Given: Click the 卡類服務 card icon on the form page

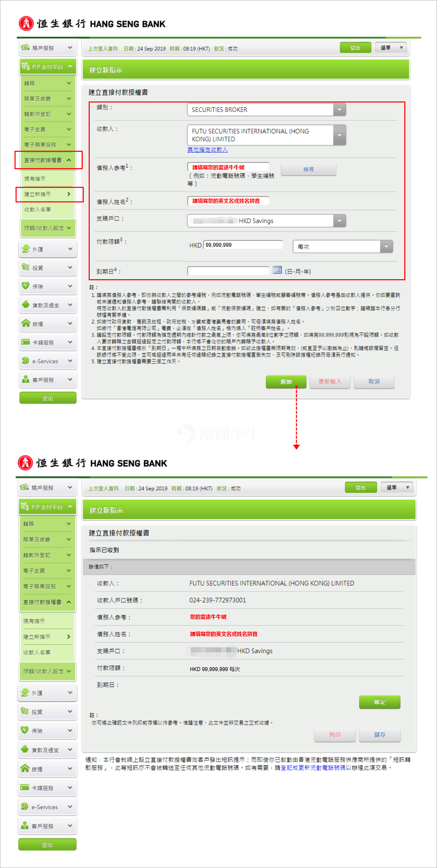Looking at the screenshot, I should coord(26,342).
